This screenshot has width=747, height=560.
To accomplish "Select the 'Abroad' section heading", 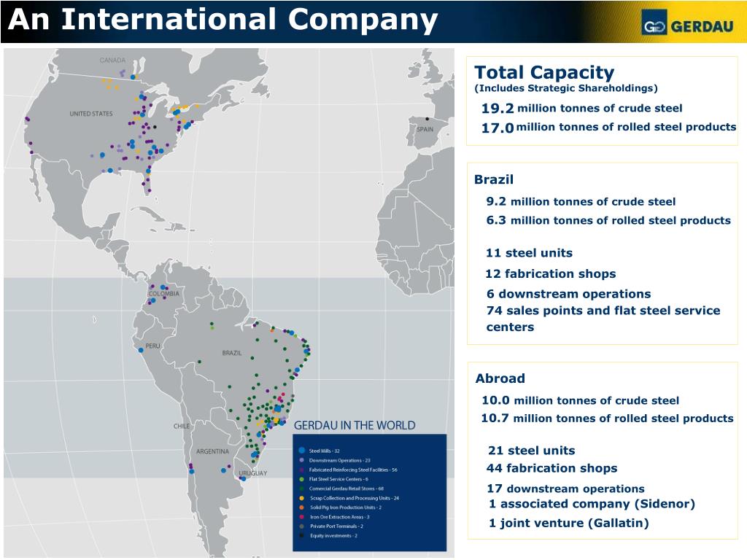I will (500, 378).
